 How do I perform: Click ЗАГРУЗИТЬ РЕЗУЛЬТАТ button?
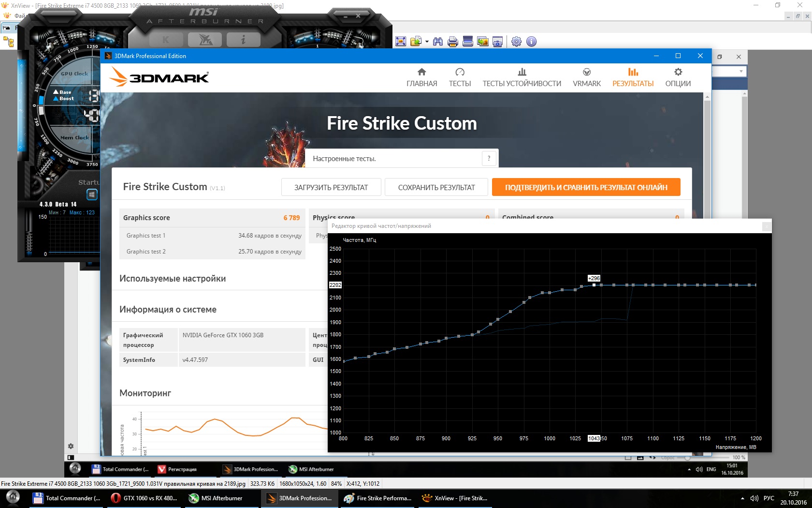click(331, 187)
